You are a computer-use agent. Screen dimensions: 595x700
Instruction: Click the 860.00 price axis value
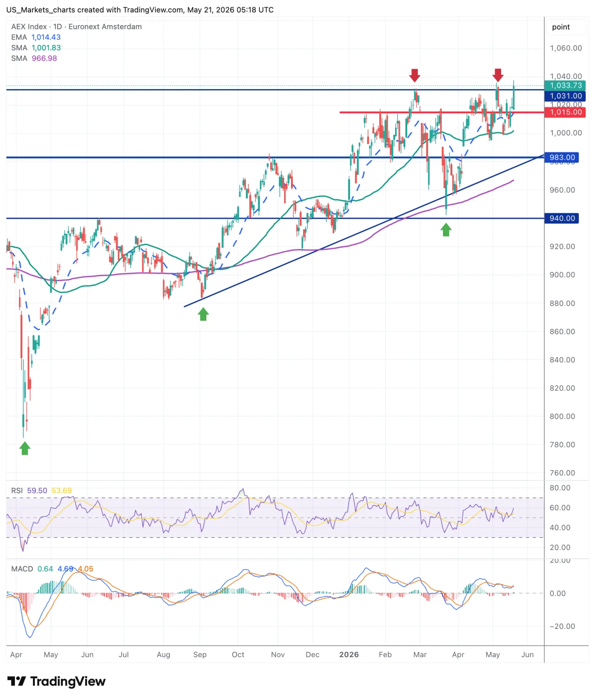point(562,332)
